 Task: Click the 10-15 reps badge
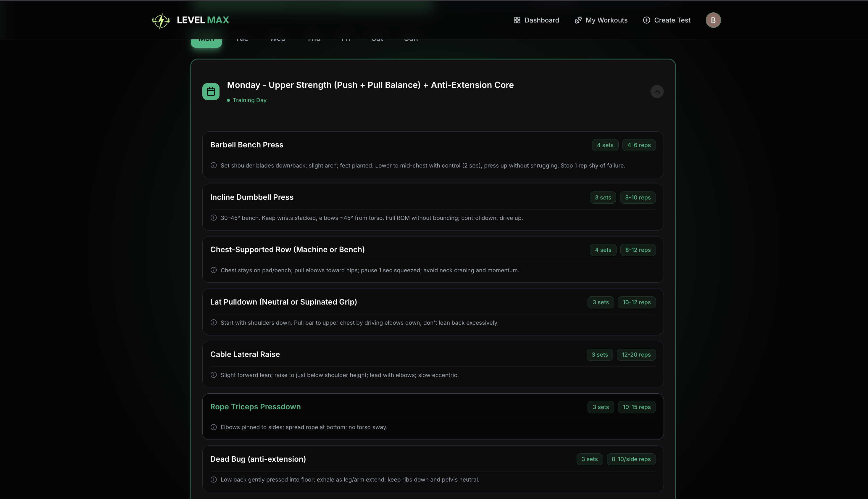(636, 407)
